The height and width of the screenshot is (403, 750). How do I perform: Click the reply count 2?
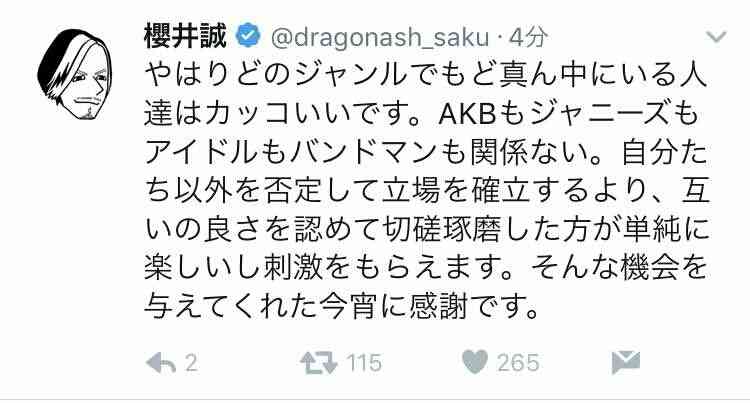191,363
